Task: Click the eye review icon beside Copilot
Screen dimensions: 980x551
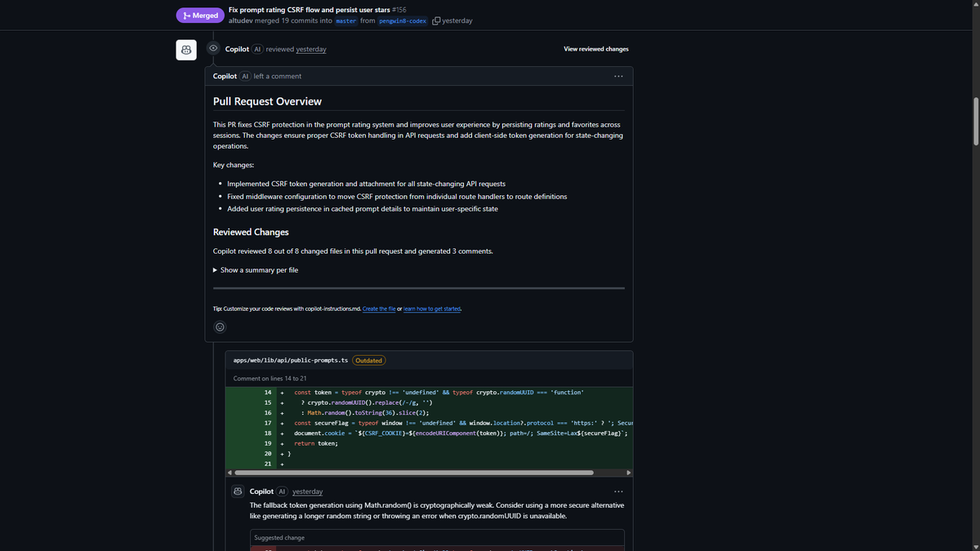Action: [x=213, y=49]
